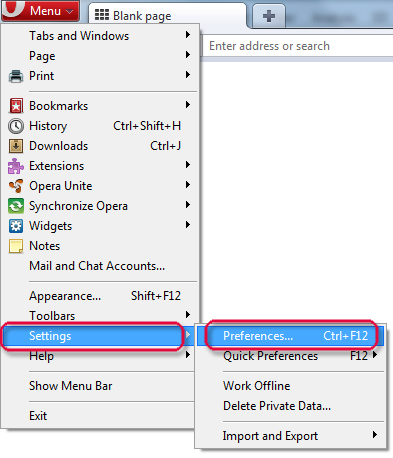Viewport: 393px width, 458px height.
Task: Select the Page menu item
Action: [x=100, y=56]
